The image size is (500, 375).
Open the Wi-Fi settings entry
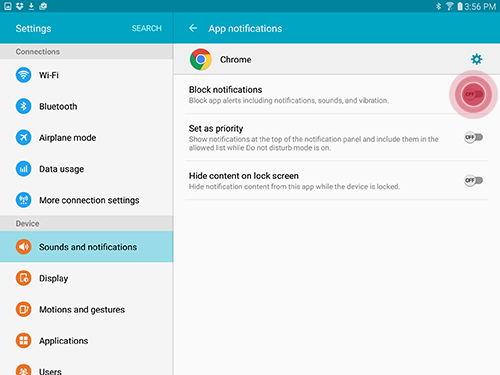pyautogui.click(x=87, y=75)
